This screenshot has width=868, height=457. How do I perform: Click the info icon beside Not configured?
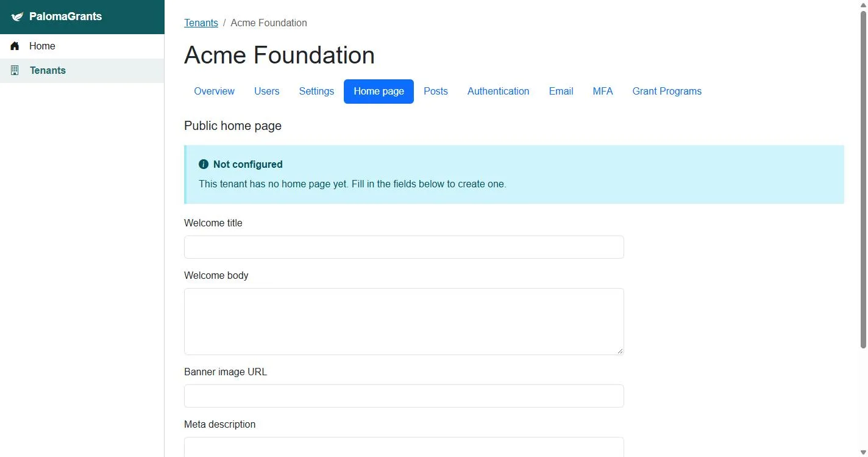pyautogui.click(x=204, y=164)
